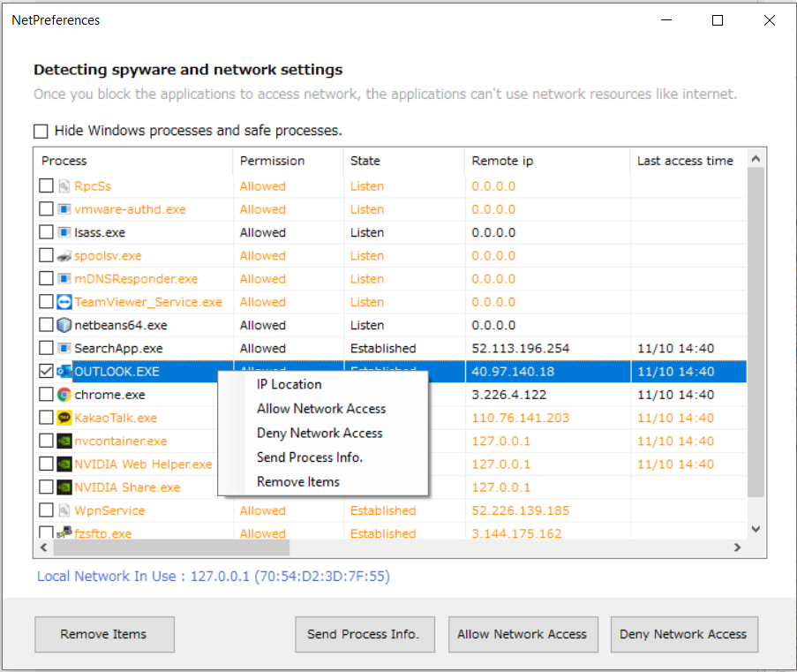The height and width of the screenshot is (672, 797).
Task: Select the chrome.exe process name
Action: [109, 395]
